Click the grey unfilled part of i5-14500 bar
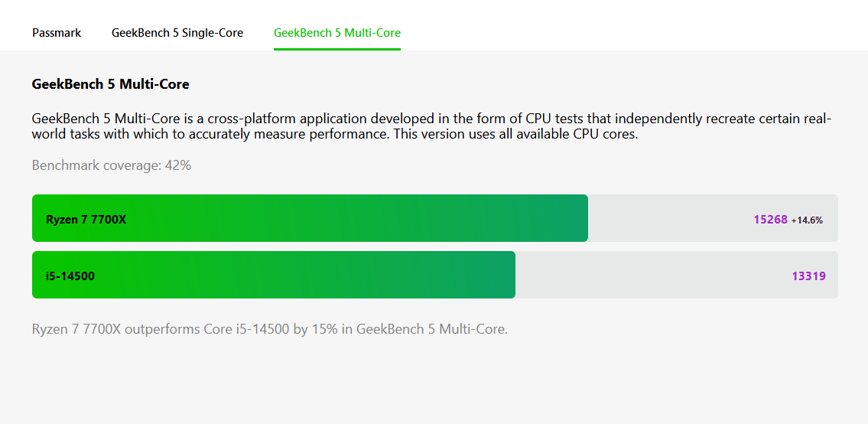The image size is (868, 424). tap(650, 276)
